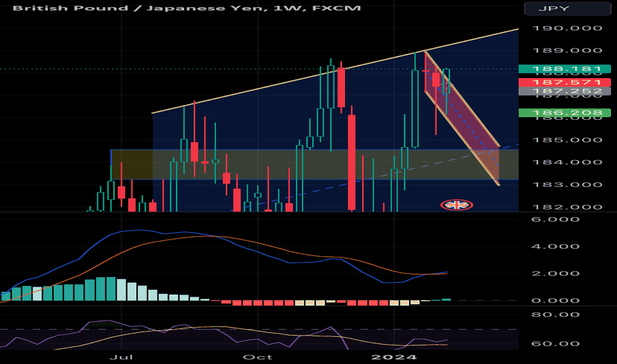Click the 2.000 MACD scale value
The height and width of the screenshot is (364, 617).
555,273
